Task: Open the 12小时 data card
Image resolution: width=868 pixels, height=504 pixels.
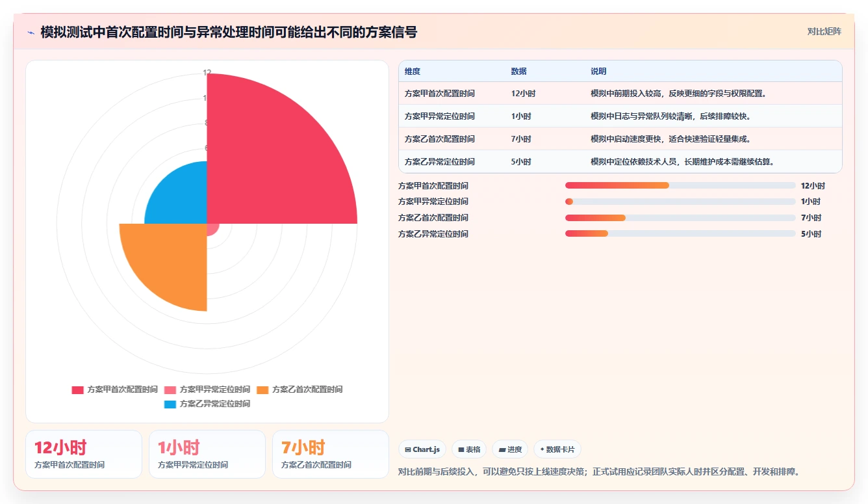Action: 84,455
